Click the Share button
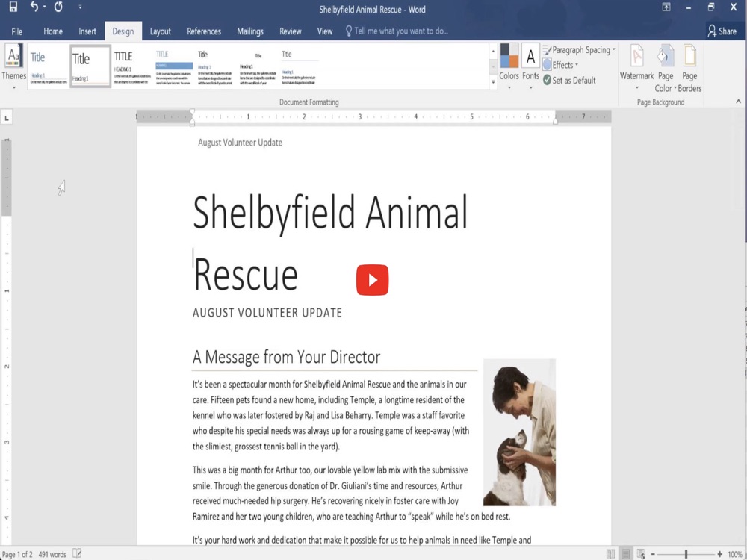This screenshot has height=560, width=747. (x=722, y=31)
